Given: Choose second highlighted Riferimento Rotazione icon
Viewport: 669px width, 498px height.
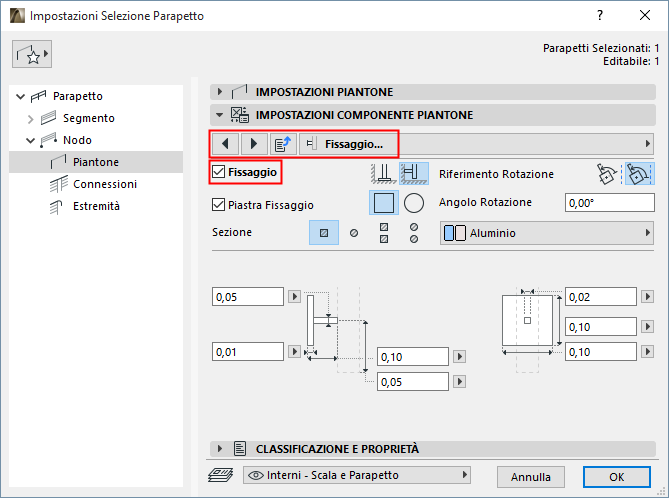Looking at the screenshot, I should coord(639,174).
